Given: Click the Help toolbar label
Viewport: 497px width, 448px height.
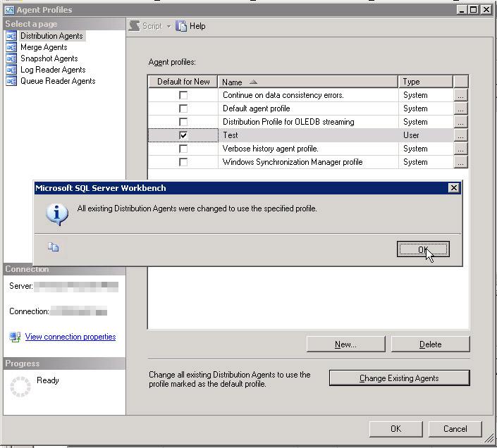Looking at the screenshot, I should coord(197,26).
